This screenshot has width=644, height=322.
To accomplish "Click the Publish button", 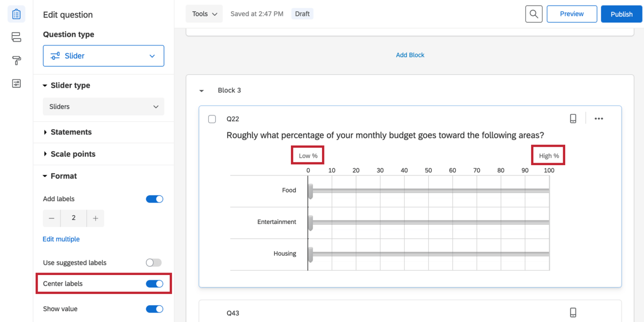I will (x=621, y=14).
